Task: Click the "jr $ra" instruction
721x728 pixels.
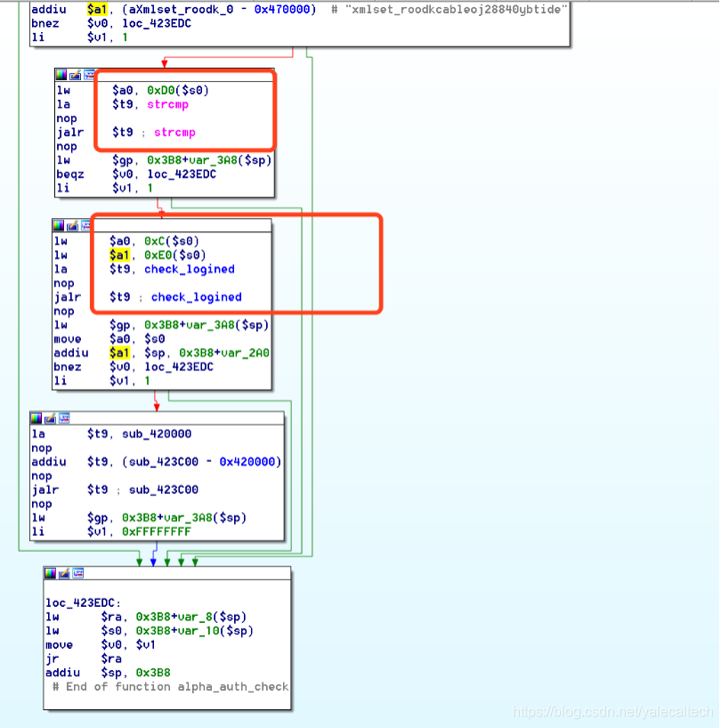Action: (x=84, y=659)
